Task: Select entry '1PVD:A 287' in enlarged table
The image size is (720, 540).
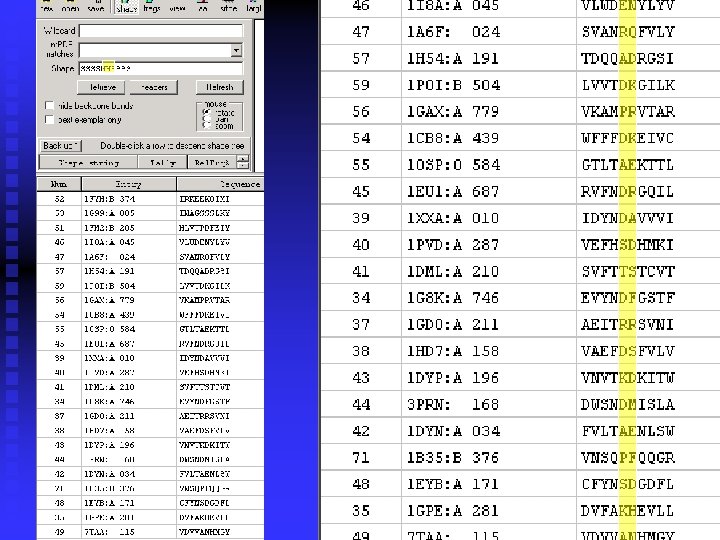Action: 453,245
